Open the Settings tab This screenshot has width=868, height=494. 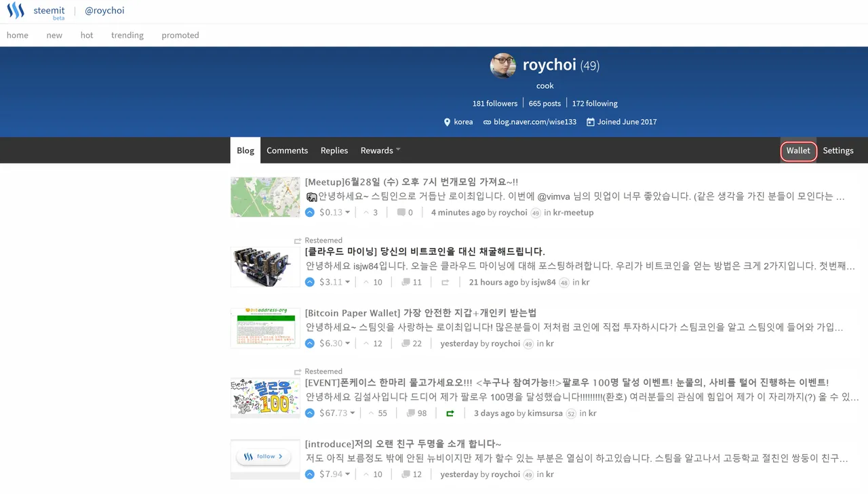tap(838, 150)
